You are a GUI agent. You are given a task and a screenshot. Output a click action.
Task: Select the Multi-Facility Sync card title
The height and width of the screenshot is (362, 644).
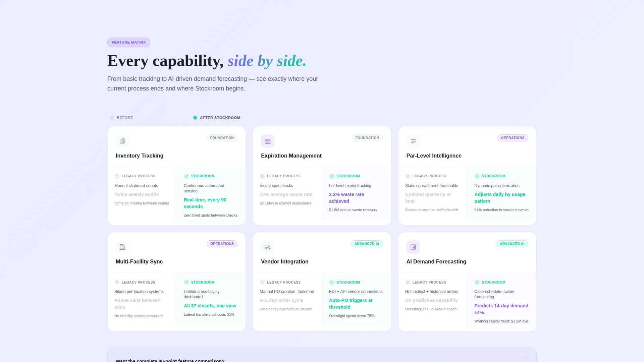click(x=139, y=261)
